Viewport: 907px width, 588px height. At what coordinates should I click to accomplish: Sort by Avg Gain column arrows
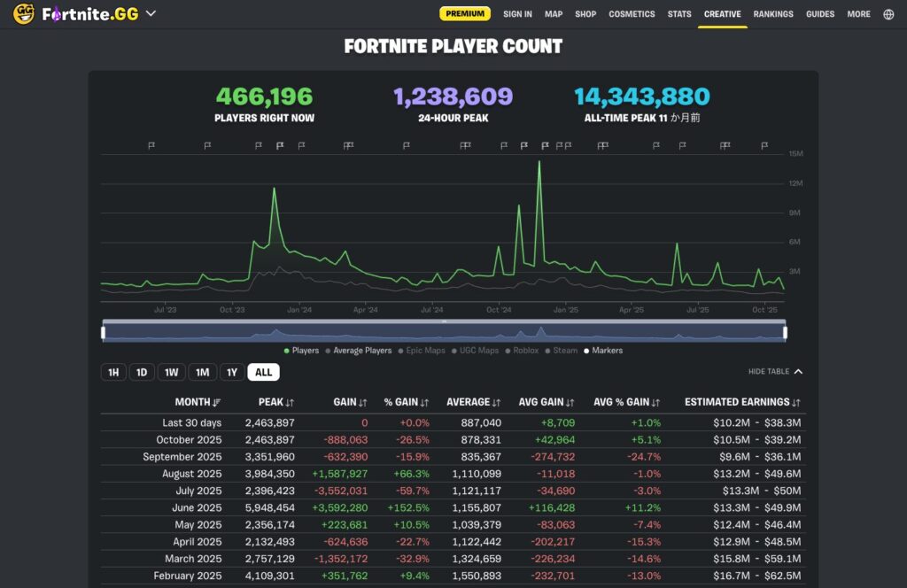pyautogui.click(x=570, y=403)
